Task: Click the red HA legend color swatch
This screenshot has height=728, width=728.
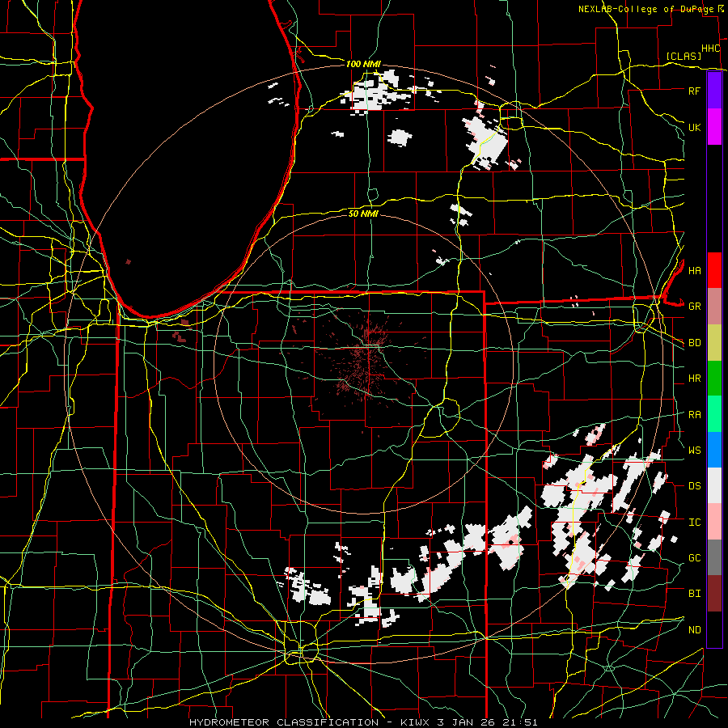Action: point(714,270)
